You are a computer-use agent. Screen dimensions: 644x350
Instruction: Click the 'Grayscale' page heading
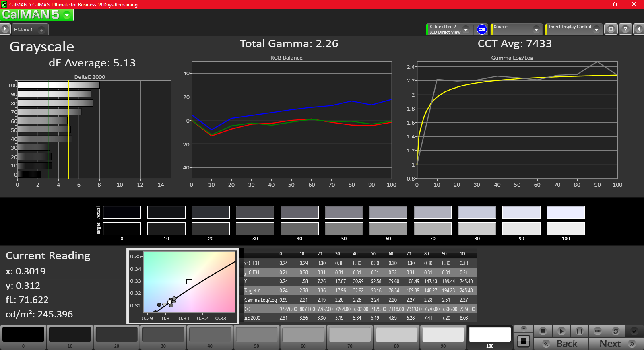coord(42,47)
